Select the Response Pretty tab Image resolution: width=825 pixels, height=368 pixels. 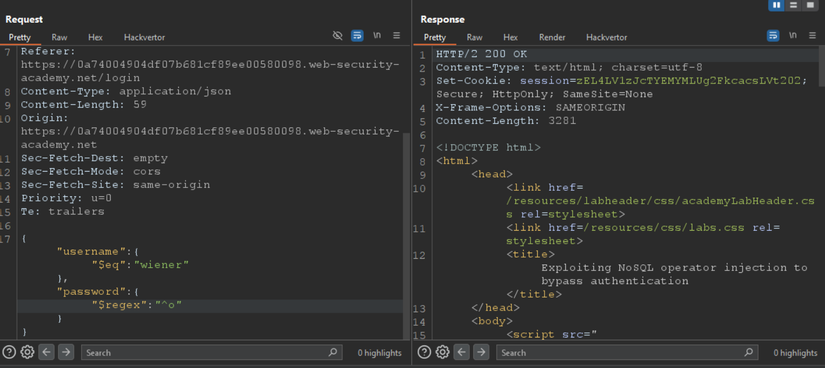pyautogui.click(x=435, y=37)
